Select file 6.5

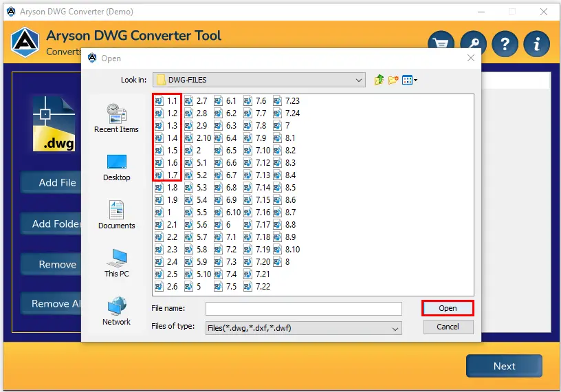(225, 151)
